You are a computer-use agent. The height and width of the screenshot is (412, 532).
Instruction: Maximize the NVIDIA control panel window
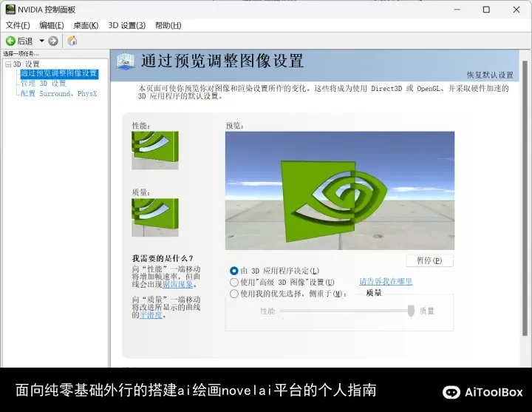(486, 10)
